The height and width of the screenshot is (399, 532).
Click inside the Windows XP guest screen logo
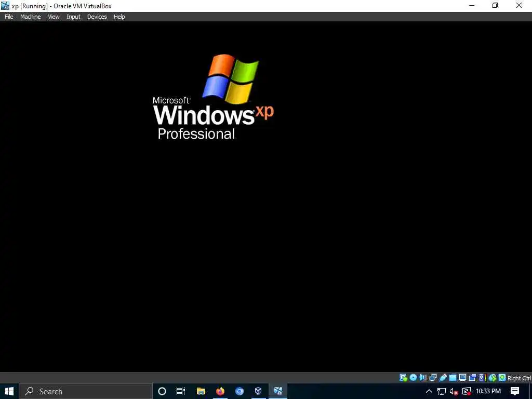pyautogui.click(x=213, y=97)
